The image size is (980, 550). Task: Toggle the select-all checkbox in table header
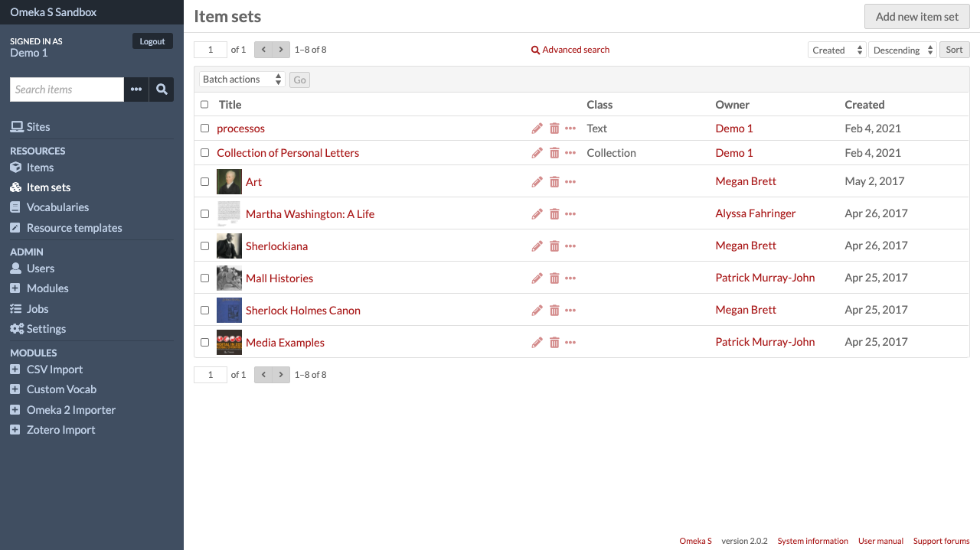[204, 105]
